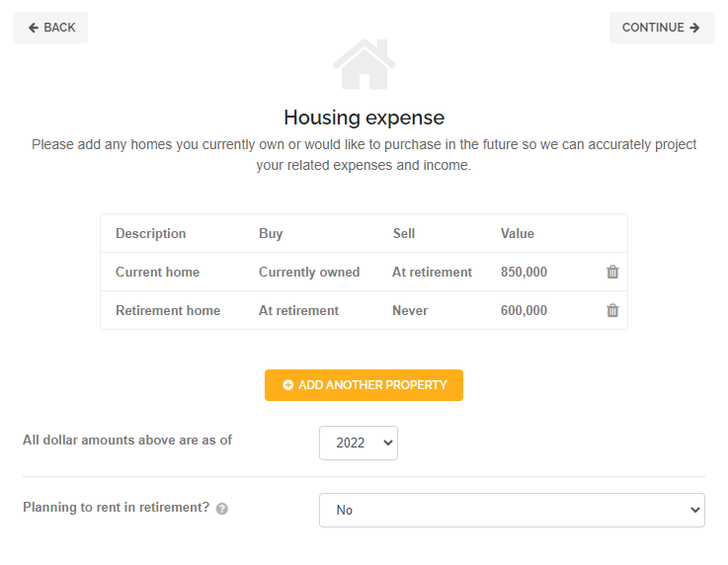Viewport: 728px width, 565px height.
Task: Delete the Current home property row
Action: 612,272
